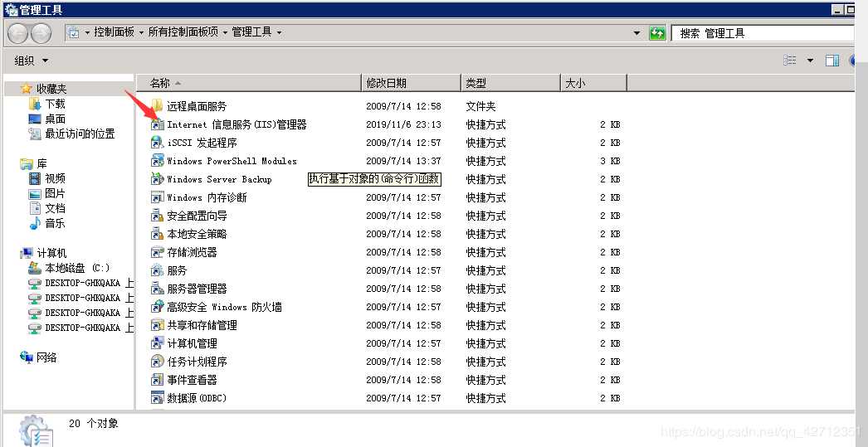Click 控制面板 in address breadcrumb
Image resolution: width=868 pixels, height=447 pixels.
pyautogui.click(x=114, y=32)
